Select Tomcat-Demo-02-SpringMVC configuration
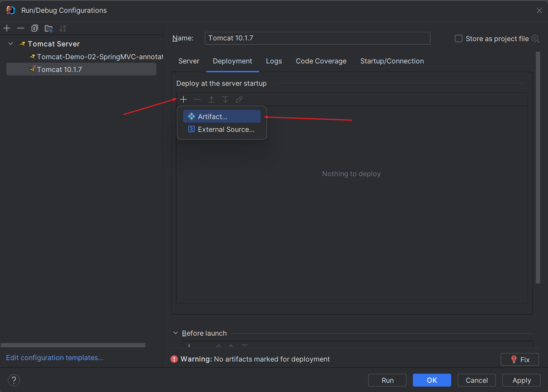The height and width of the screenshot is (392, 548). 96,57
